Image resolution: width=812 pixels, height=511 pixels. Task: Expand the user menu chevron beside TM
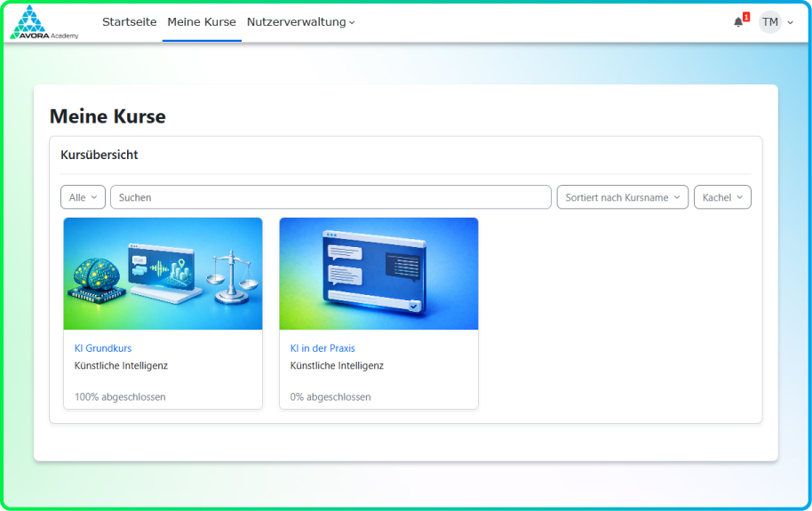pyautogui.click(x=791, y=22)
